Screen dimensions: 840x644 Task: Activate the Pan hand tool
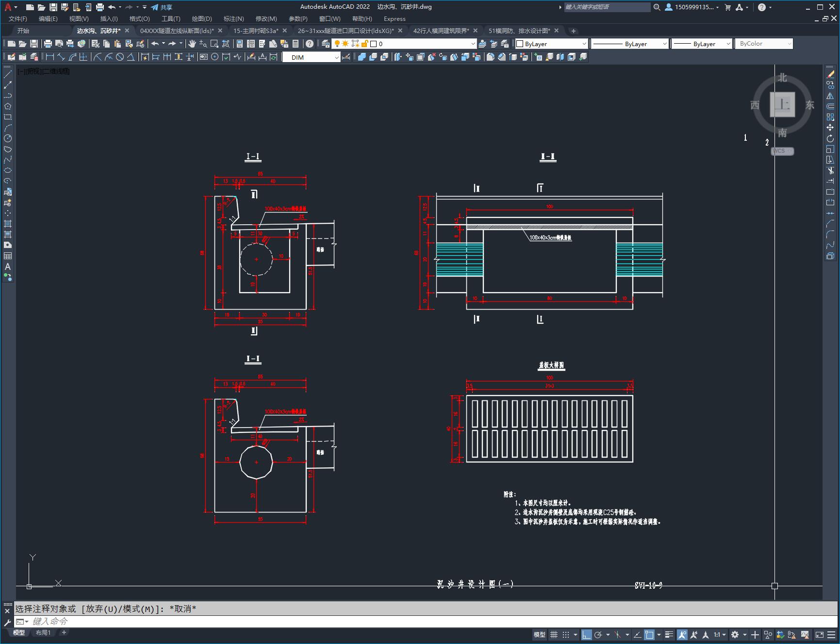pyautogui.click(x=192, y=44)
